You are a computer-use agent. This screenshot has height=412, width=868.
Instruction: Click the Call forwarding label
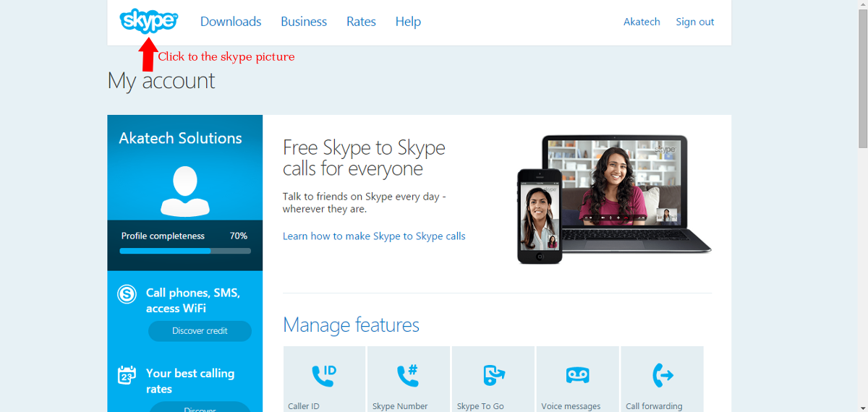tap(654, 406)
